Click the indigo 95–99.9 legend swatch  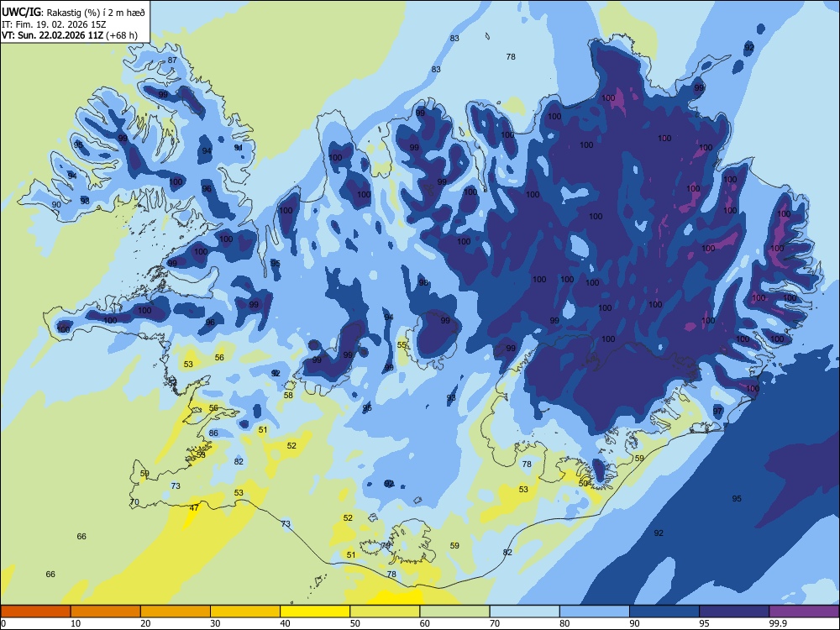(734, 612)
